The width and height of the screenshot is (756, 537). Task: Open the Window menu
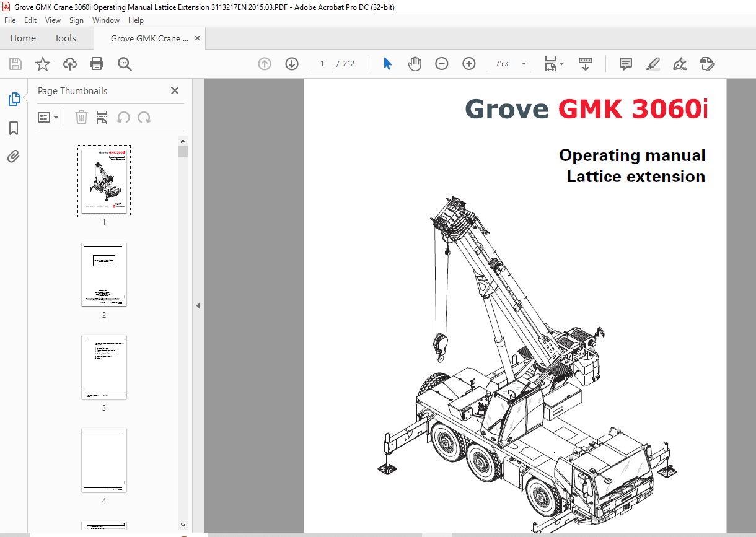pos(106,20)
